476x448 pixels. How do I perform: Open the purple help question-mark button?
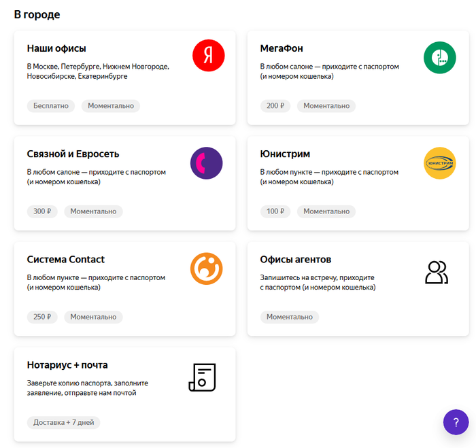coord(456,421)
